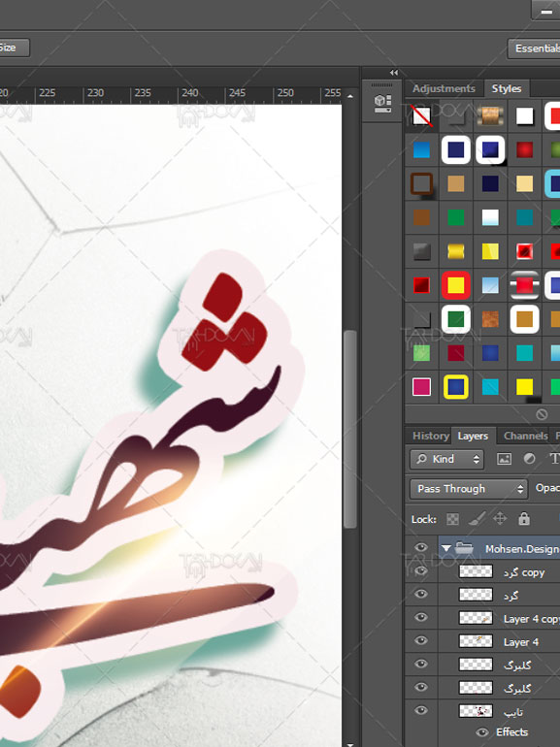560x747 pixels.
Task: Select the تایپ layer thumbnail
Action: pos(476,711)
